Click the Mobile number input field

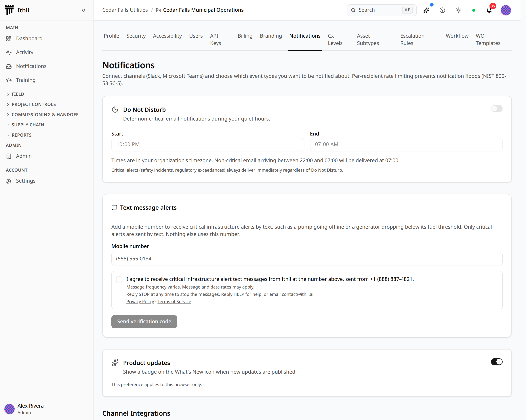pos(307,259)
